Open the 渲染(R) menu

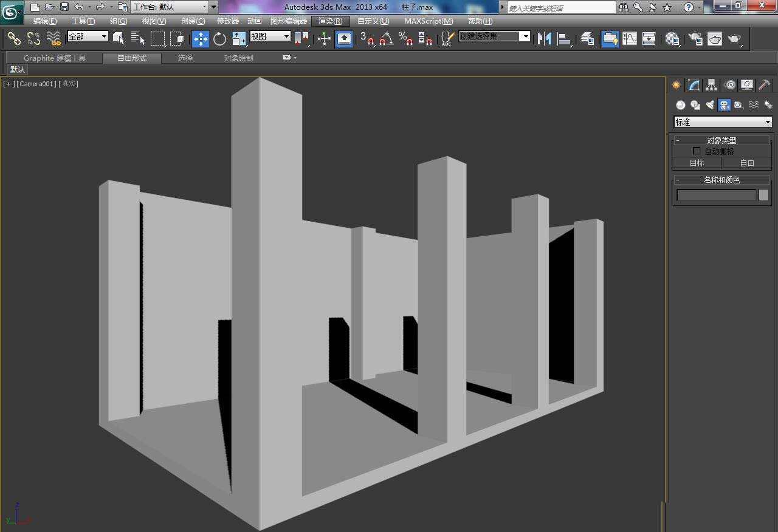tap(330, 21)
